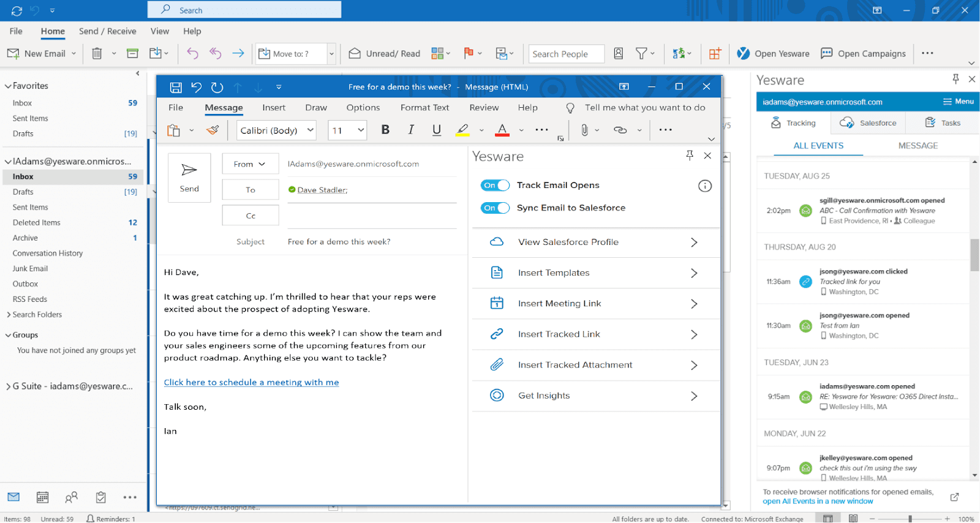Viewport: 980px width, 523px height.
Task: Open the Calendar view icon
Action: [42, 497]
